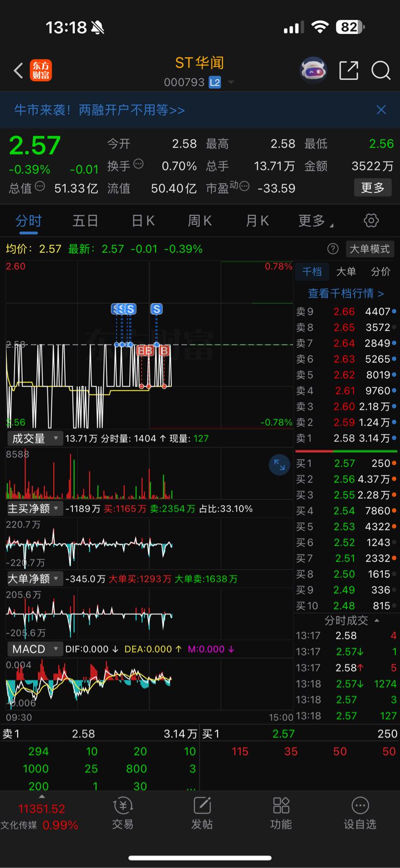Tap the 文化传媒 11351.52 index ticker
400x868 pixels.
40,817
